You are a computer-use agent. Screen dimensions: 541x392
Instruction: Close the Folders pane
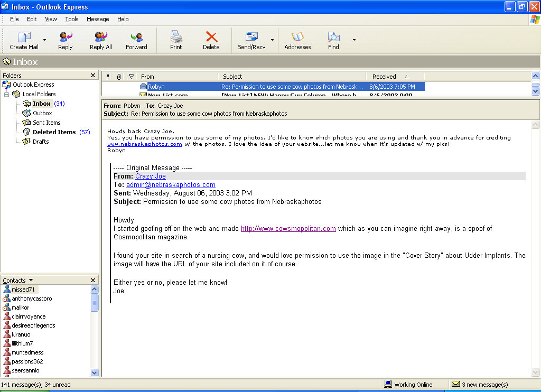[93, 76]
